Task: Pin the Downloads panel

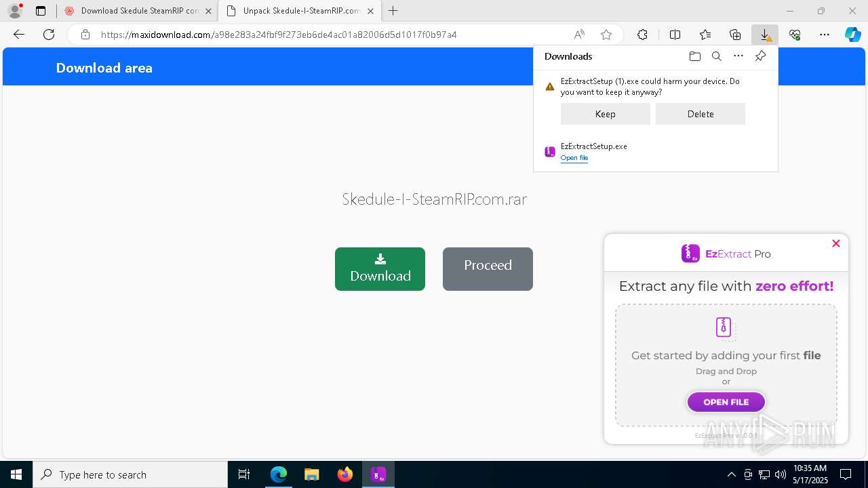Action: [x=760, y=56]
